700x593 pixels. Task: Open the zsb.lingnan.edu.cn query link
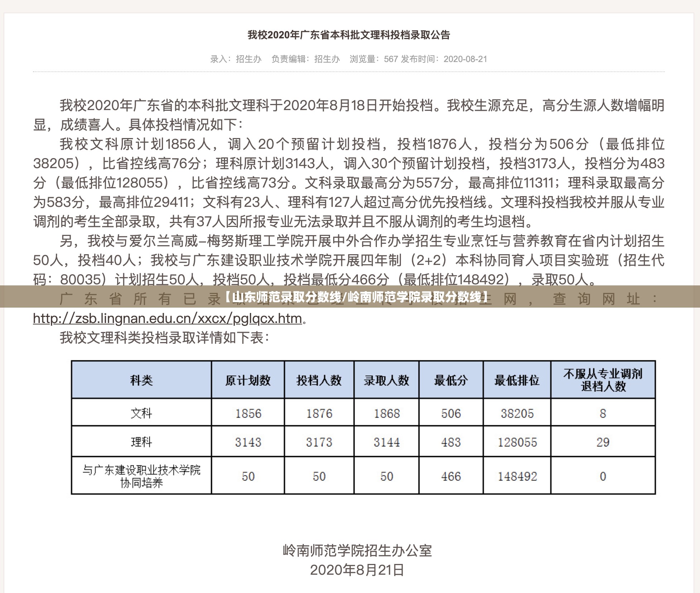(x=168, y=318)
